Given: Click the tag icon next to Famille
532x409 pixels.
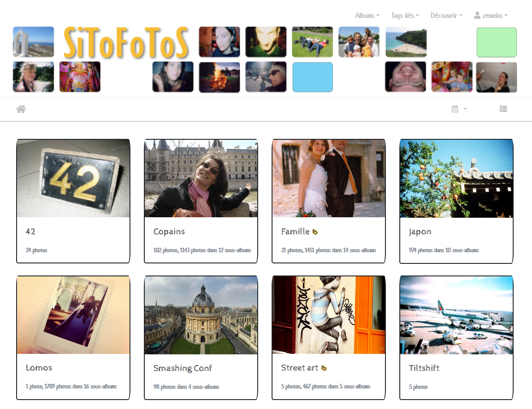Looking at the screenshot, I should coord(315,232).
